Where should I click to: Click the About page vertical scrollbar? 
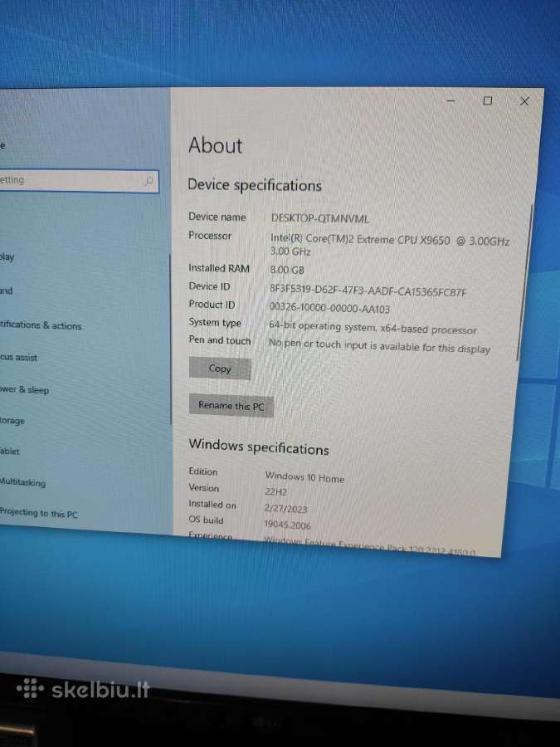tap(524, 281)
